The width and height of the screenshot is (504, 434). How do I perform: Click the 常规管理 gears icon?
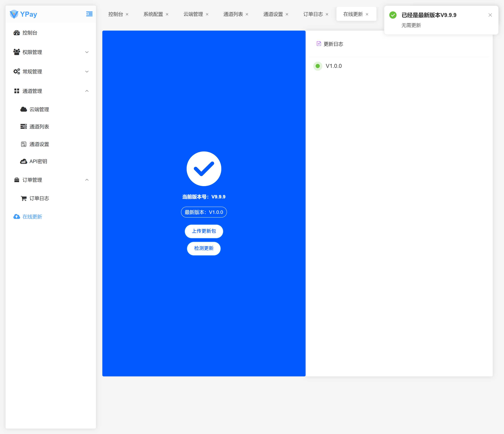click(17, 72)
